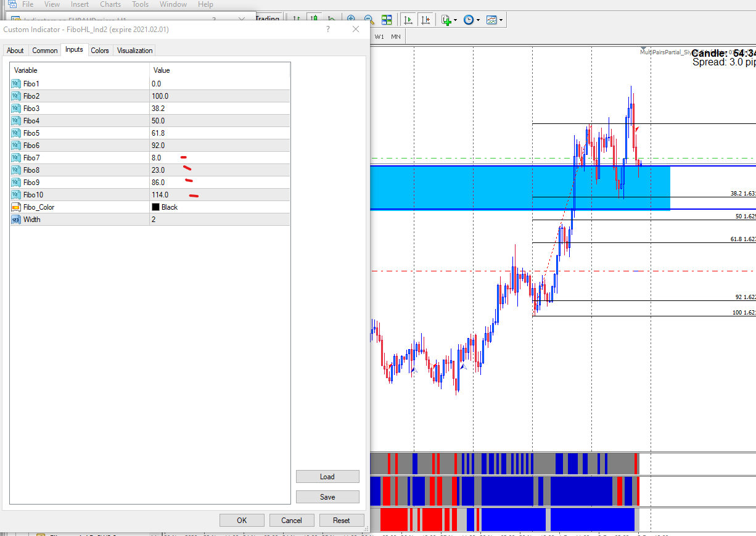Click the zoom out magnifier icon
This screenshot has height=536, width=756.
coord(368,20)
